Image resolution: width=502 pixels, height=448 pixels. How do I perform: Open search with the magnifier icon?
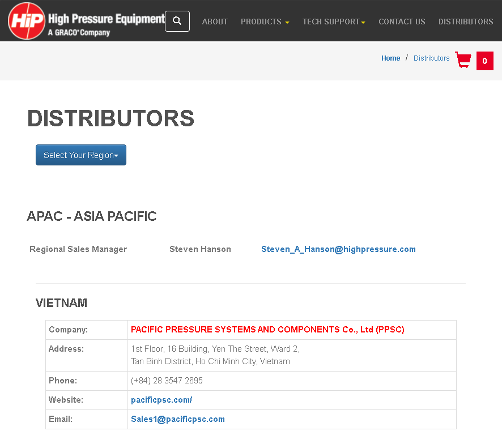click(177, 21)
